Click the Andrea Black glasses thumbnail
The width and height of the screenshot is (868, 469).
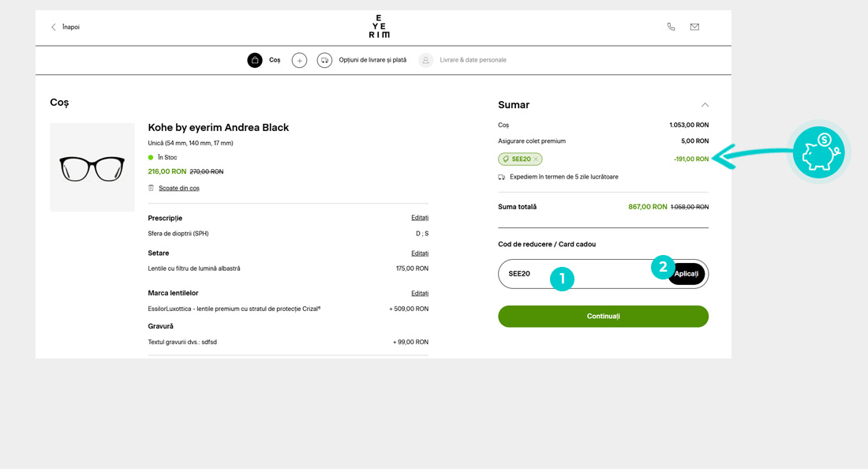[x=92, y=167]
